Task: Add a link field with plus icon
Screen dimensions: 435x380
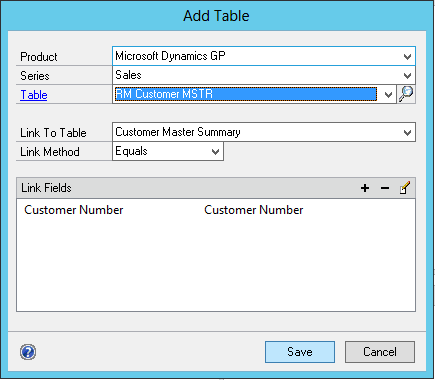Action: click(365, 188)
